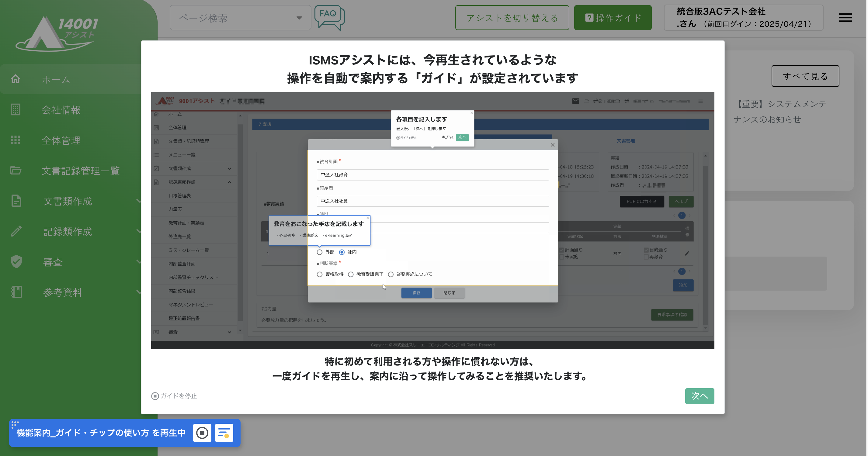Image resolution: width=868 pixels, height=456 pixels.
Task: Open the 操作ガイド help button
Action: [612, 18]
